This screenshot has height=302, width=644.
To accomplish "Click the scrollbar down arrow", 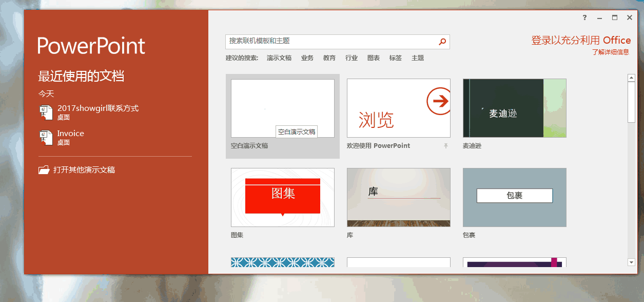I will point(631,262).
